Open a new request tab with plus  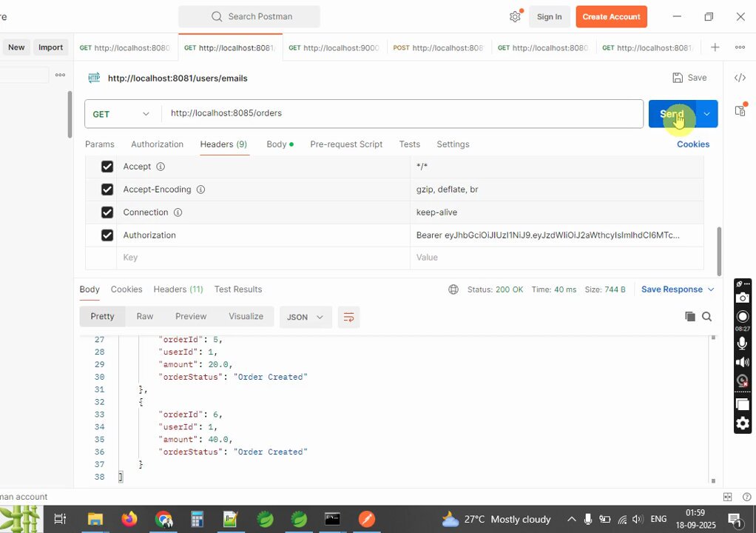click(x=715, y=47)
